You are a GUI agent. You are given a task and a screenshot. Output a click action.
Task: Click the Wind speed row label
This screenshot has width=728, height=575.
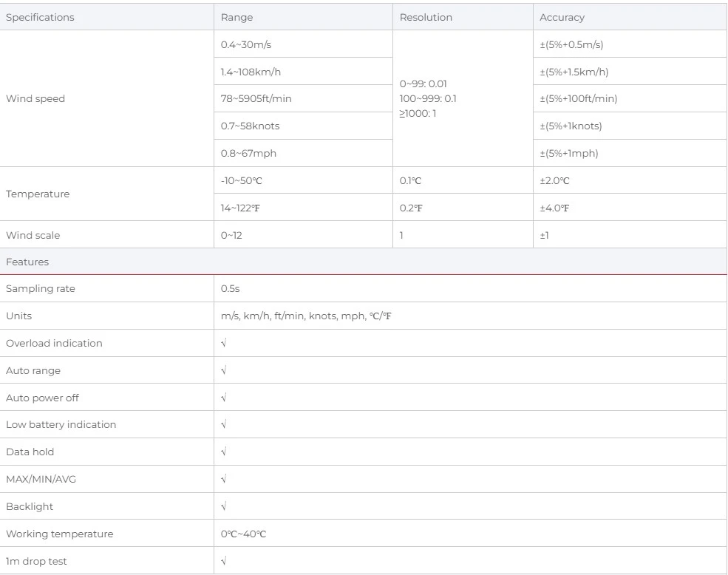(35, 99)
